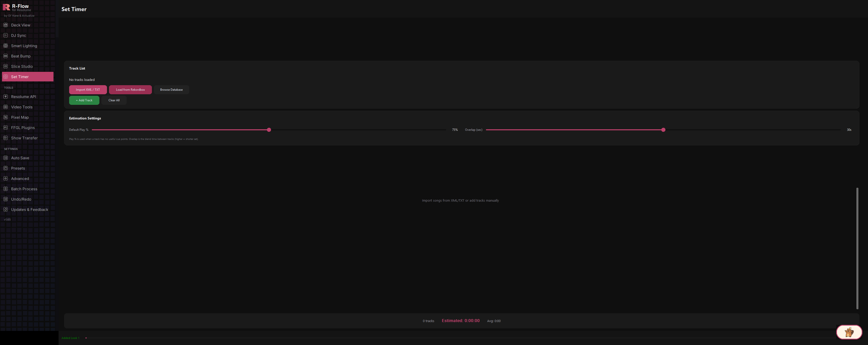Click the Batch Process sidebar icon

point(5,189)
